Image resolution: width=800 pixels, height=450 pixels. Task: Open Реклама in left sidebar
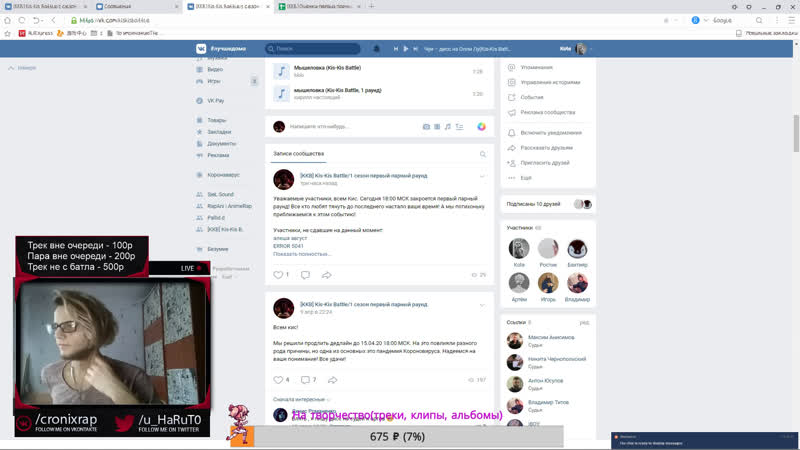tap(218, 155)
